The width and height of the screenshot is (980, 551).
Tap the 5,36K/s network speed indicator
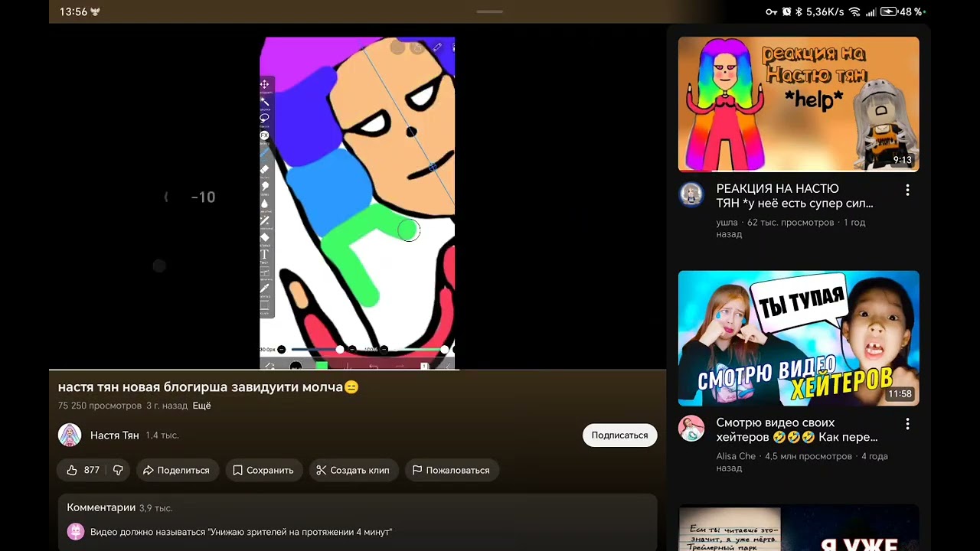pyautogui.click(x=825, y=11)
